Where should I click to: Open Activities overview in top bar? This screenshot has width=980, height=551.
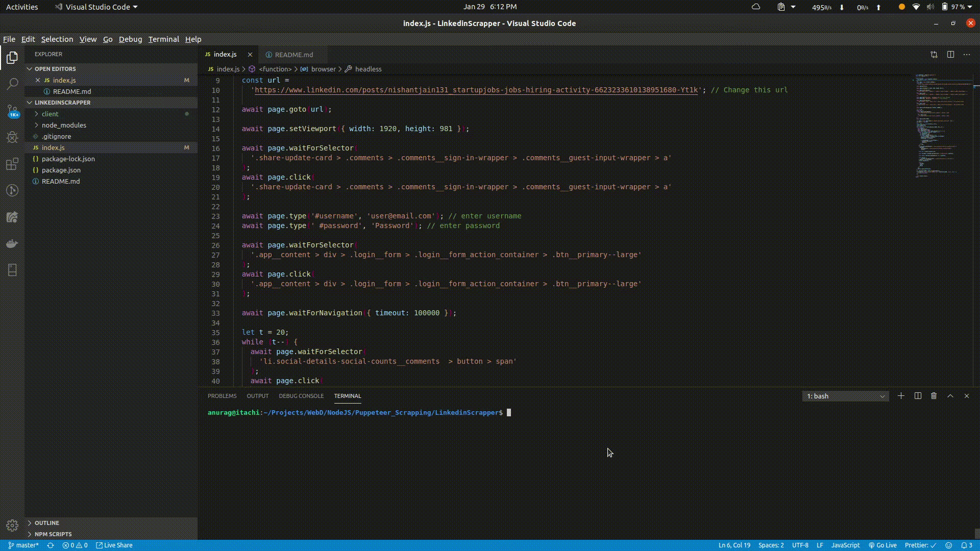(x=22, y=7)
